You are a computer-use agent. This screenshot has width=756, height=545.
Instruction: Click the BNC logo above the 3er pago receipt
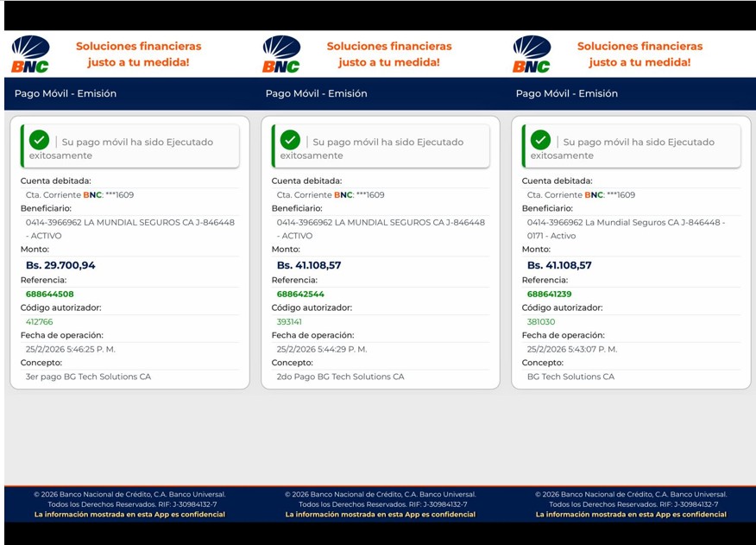click(30, 54)
